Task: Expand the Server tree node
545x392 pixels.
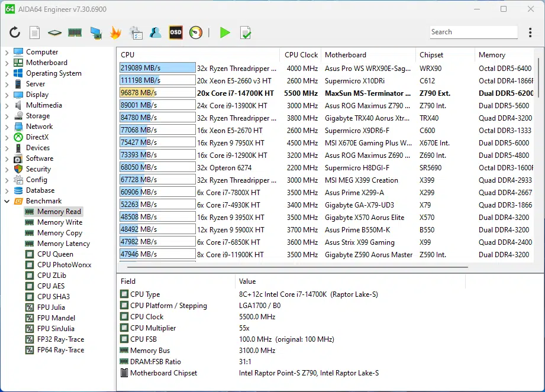Action: pyautogui.click(x=7, y=84)
